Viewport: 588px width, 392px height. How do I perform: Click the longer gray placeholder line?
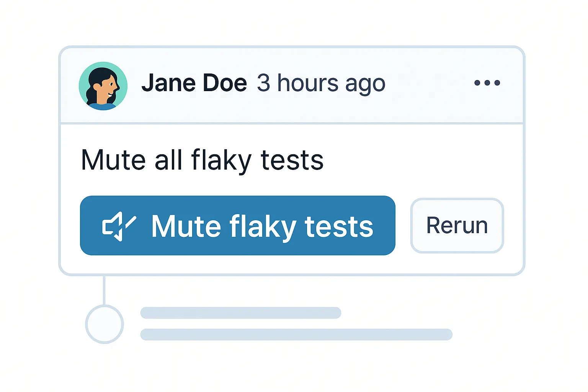tap(296, 334)
